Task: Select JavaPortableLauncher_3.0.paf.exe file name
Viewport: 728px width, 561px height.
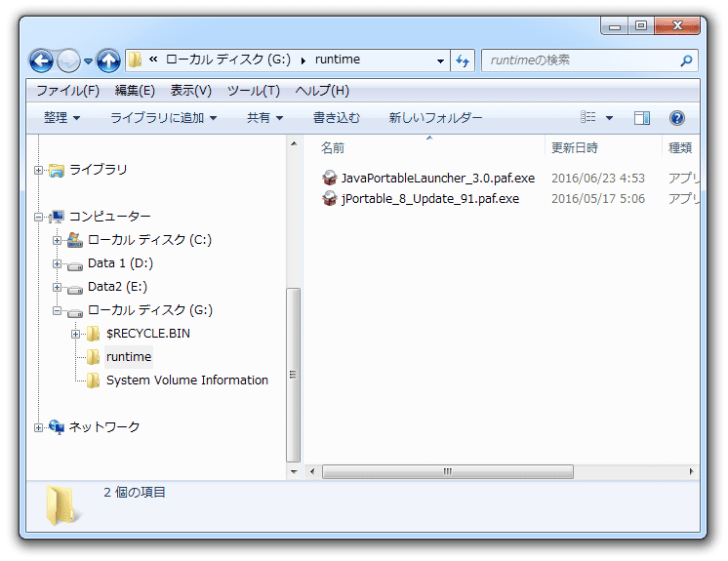Action: tap(438, 179)
